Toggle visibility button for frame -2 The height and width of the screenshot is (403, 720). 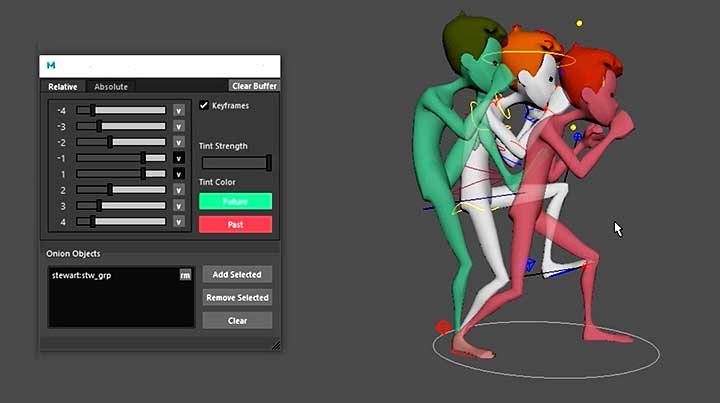click(179, 142)
